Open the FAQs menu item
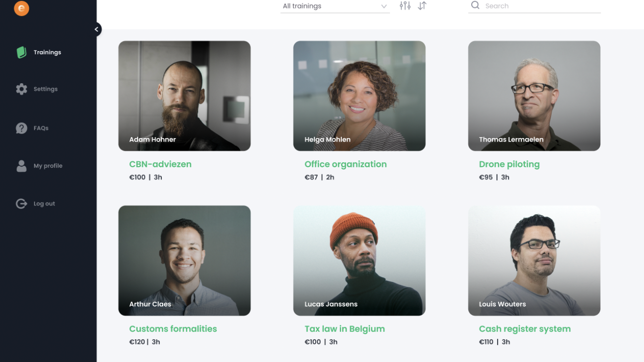This screenshot has width=644, height=362. click(41, 128)
